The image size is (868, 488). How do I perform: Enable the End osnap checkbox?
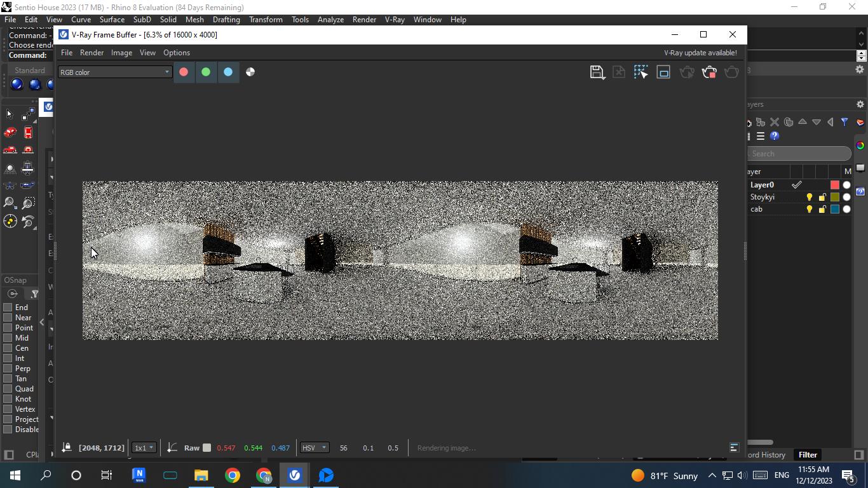[x=8, y=308]
